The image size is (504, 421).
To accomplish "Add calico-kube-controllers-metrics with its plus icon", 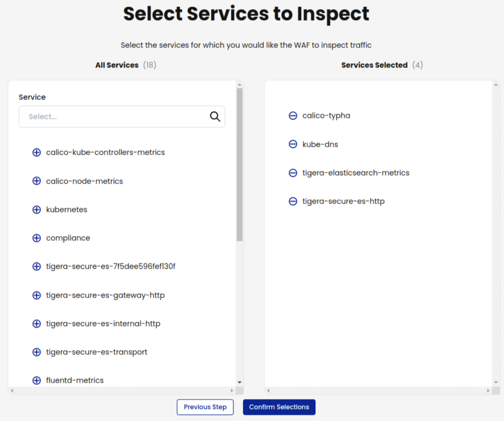I will [37, 152].
